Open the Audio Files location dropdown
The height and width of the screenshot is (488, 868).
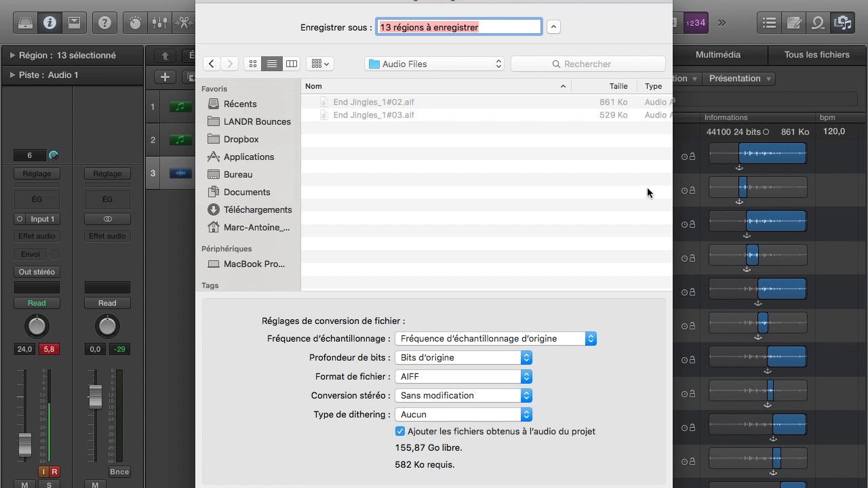(435, 64)
